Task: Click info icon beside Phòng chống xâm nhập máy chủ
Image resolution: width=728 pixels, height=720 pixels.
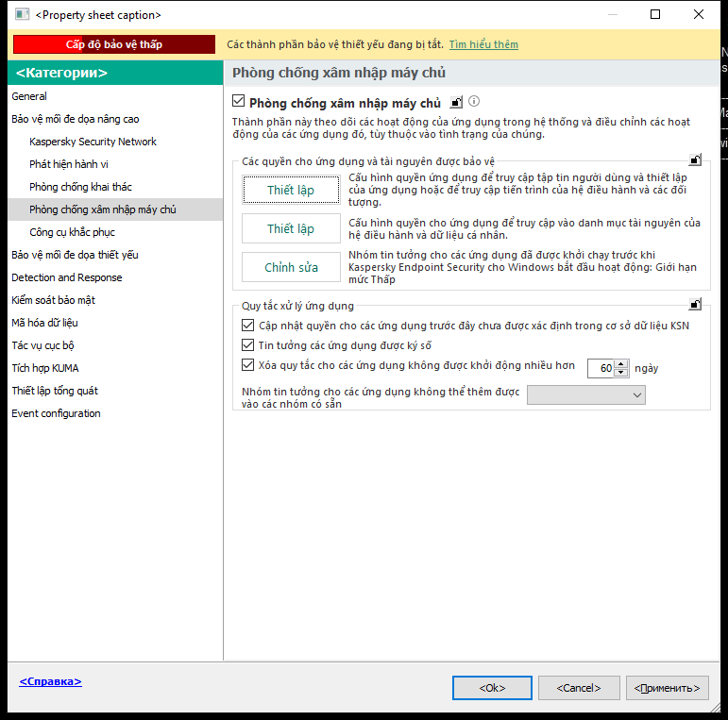Action: 474,101
